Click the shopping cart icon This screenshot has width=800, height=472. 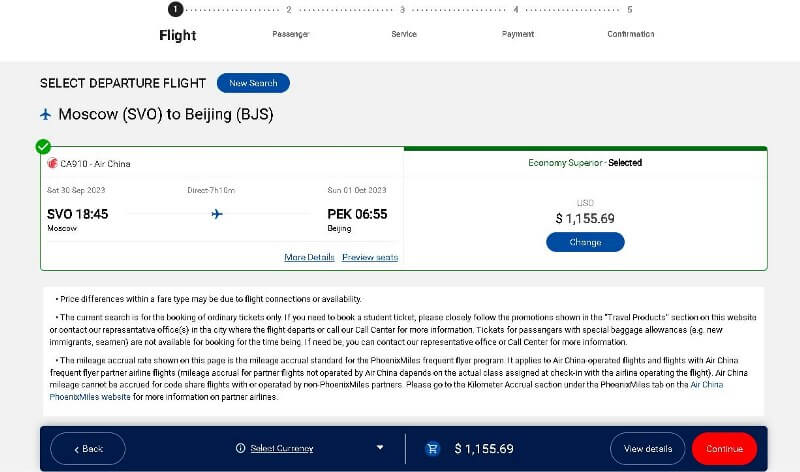coord(432,449)
